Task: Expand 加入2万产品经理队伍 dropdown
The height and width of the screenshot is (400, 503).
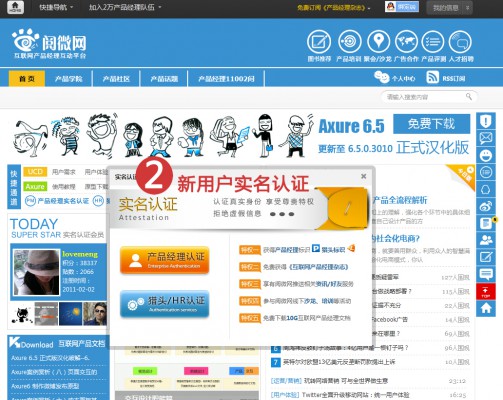Action: point(125,7)
